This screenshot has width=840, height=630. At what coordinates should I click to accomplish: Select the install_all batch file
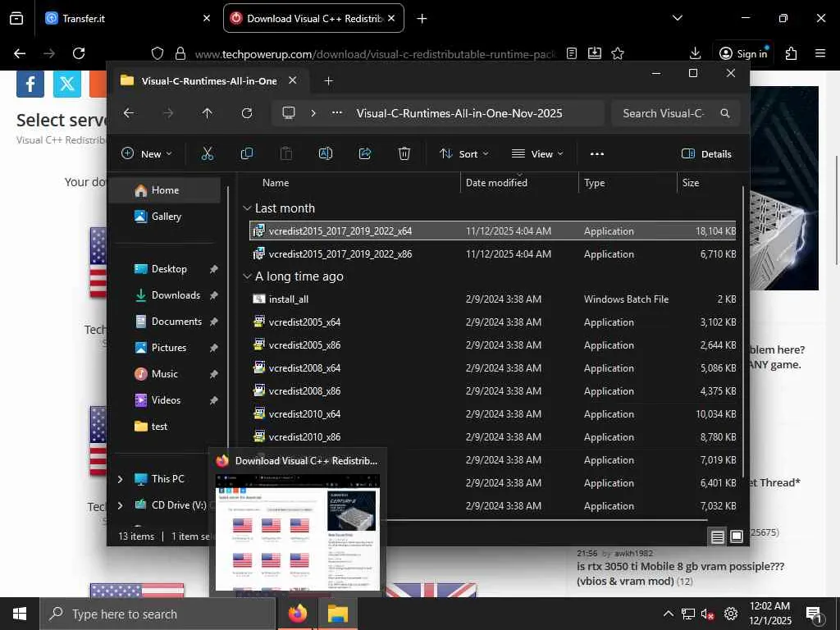(493, 299)
